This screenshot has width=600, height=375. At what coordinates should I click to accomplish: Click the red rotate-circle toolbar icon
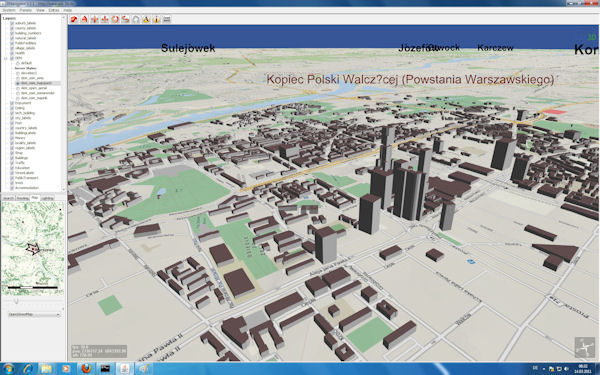click(x=115, y=19)
